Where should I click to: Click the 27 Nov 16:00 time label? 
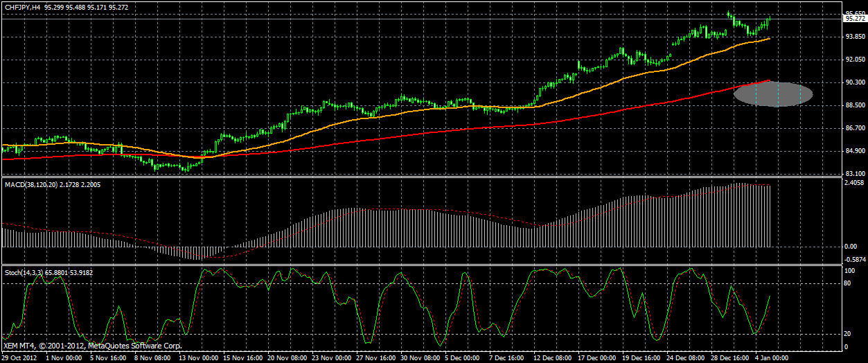click(375, 358)
